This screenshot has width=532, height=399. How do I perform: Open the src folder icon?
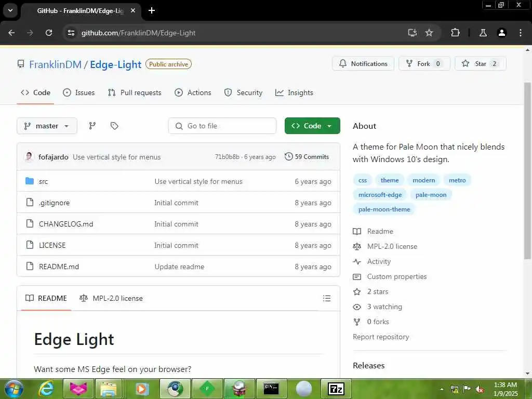tap(30, 181)
